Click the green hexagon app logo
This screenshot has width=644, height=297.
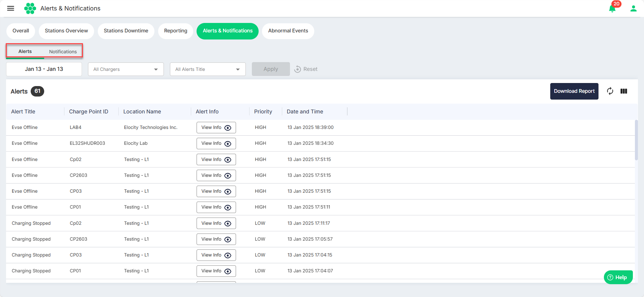tap(30, 8)
